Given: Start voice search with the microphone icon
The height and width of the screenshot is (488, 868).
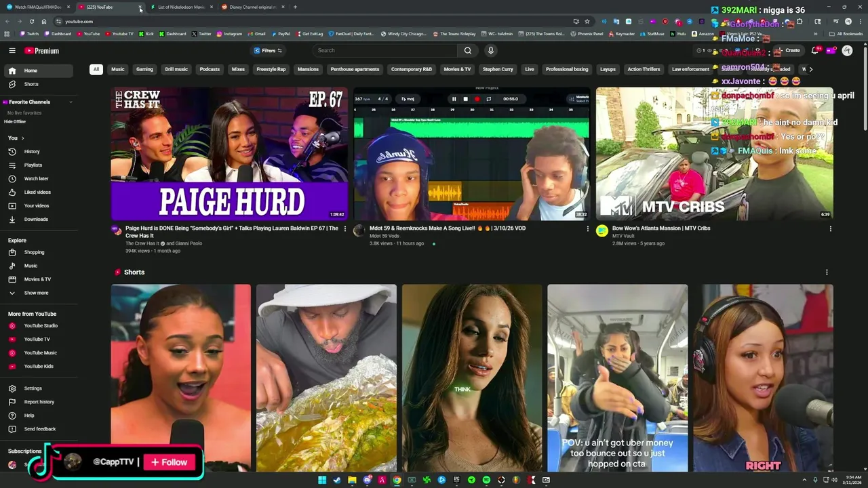Looking at the screenshot, I should pyautogui.click(x=490, y=50).
